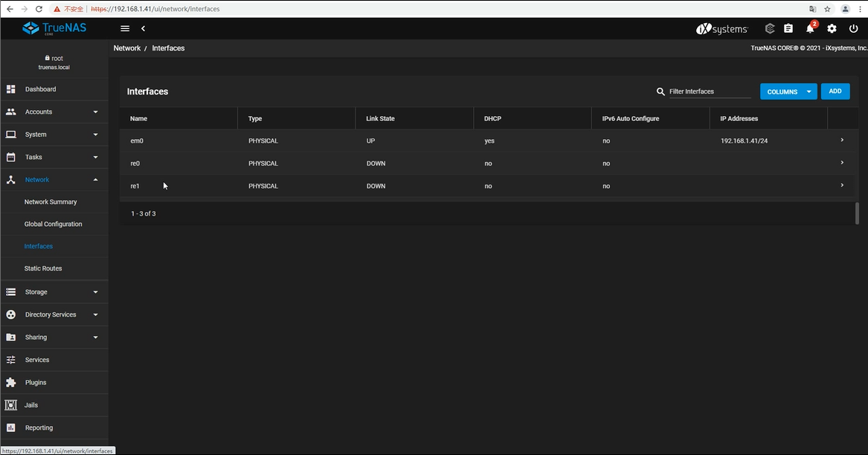Select Static Routes in sidebar
Screen dimensions: 868x455
click(43, 268)
